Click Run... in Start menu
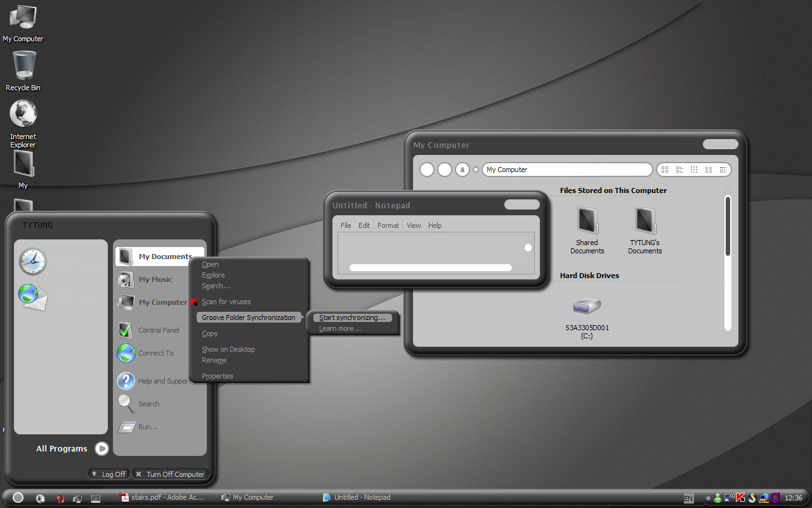812x508 pixels. 138,427
